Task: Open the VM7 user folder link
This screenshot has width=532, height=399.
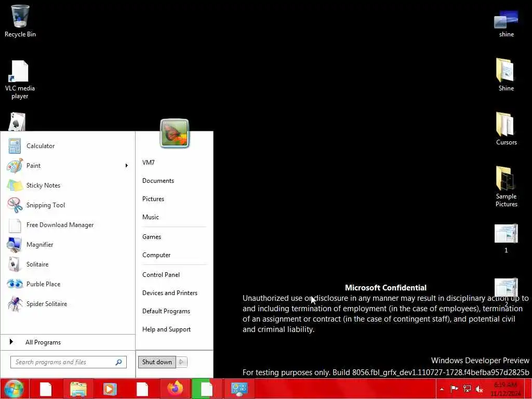Action: point(148,163)
